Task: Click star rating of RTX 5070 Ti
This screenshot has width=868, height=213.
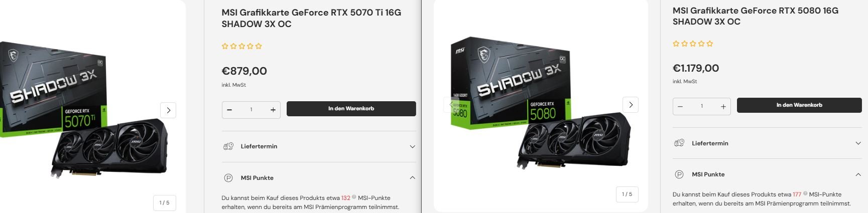Action: (x=242, y=46)
